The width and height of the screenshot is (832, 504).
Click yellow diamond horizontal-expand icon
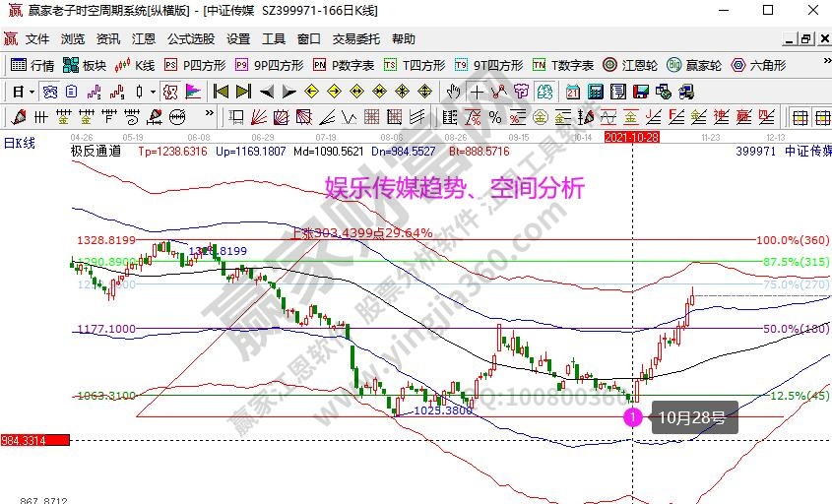point(356,93)
